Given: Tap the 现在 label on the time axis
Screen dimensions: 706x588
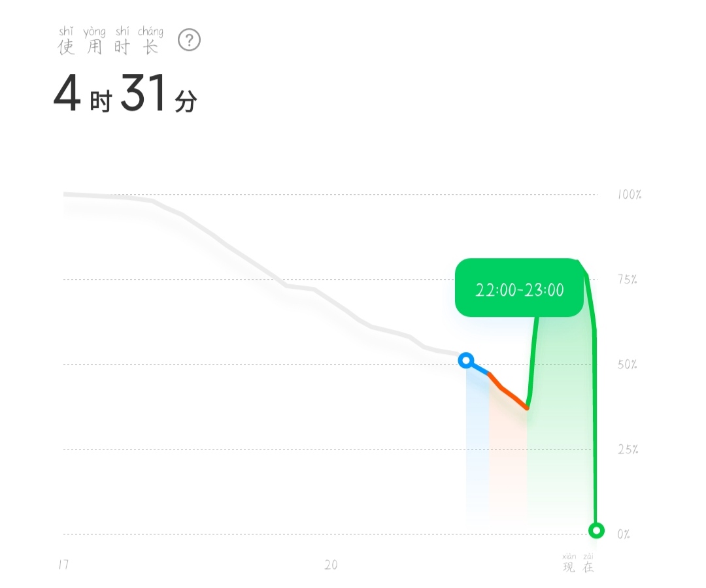Looking at the screenshot, I should pyautogui.click(x=578, y=563).
